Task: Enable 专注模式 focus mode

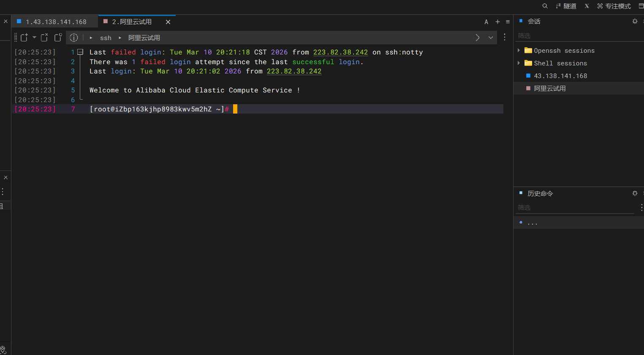Action: pos(614,6)
